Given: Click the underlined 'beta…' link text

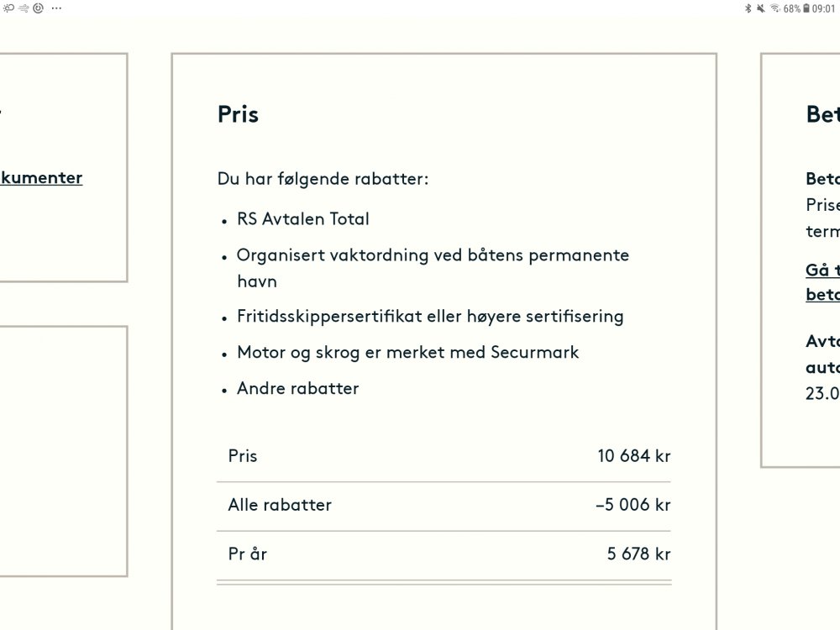Looking at the screenshot, I should (x=822, y=294).
